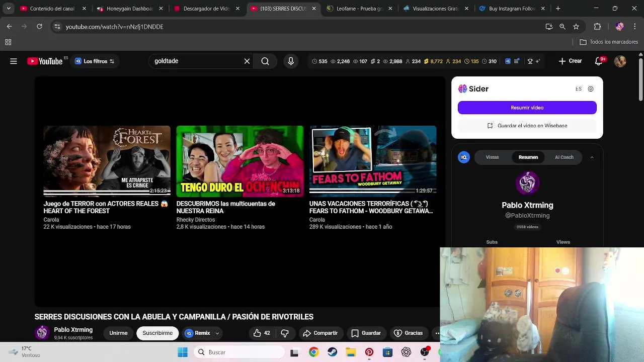
Task: Open the Windows Start menu
Action: 183,352
